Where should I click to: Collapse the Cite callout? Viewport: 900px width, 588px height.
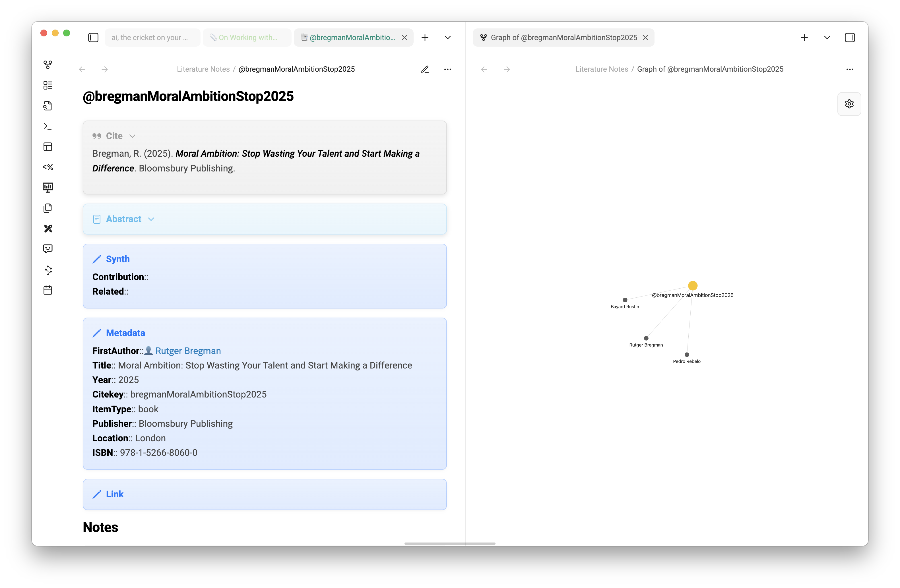[x=132, y=136]
